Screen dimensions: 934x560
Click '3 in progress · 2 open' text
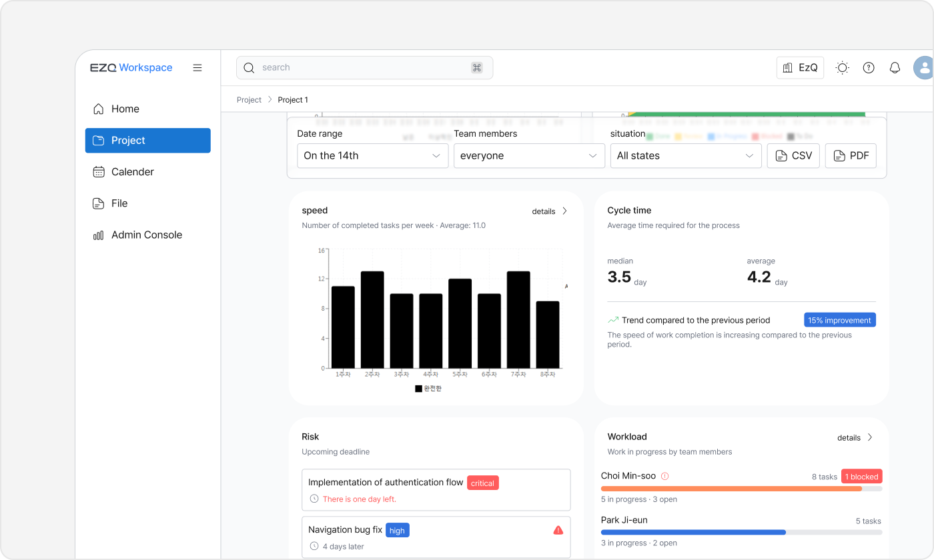639,543
